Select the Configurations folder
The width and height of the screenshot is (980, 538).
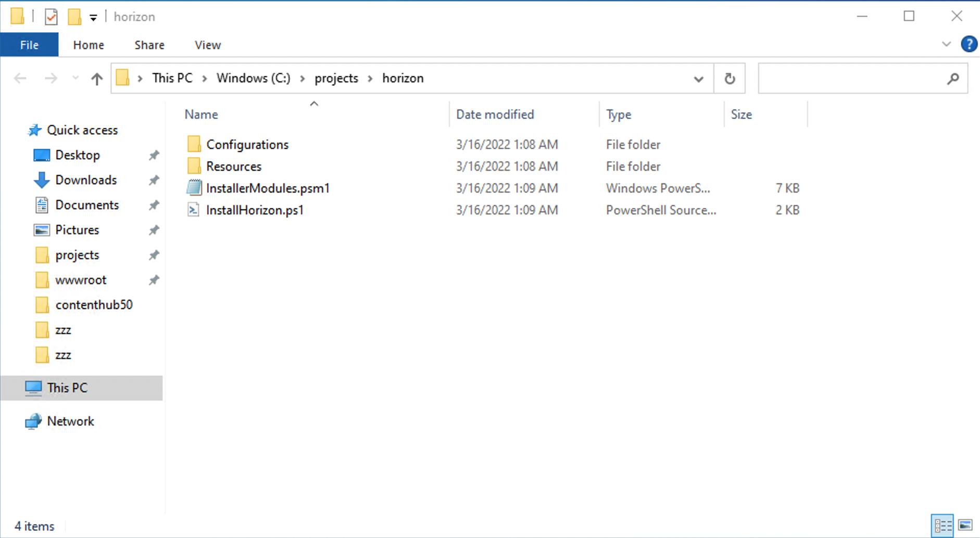point(247,145)
